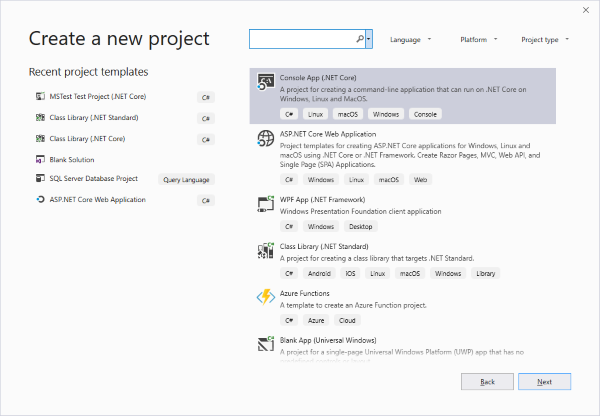Click the MSTest Test Project recent icon
Image resolution: width=600 pixels, height=416 pixels.
click(x=40, y=96)
